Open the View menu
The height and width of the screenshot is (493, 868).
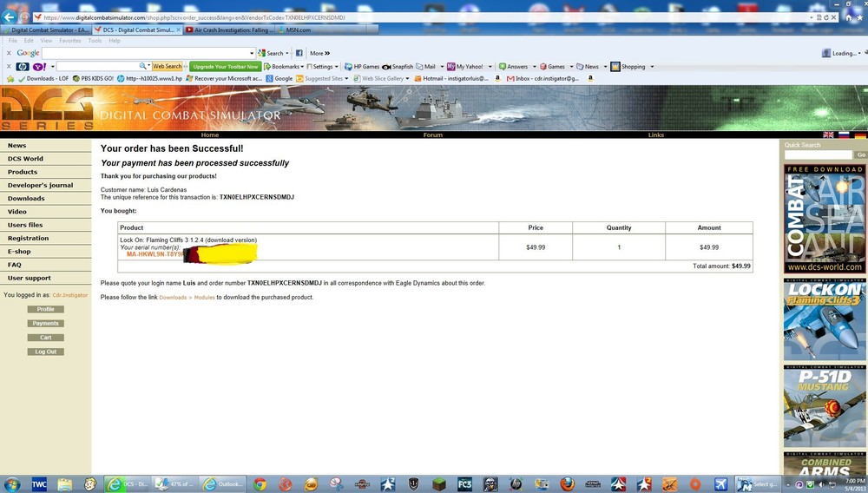click(46, 41)
